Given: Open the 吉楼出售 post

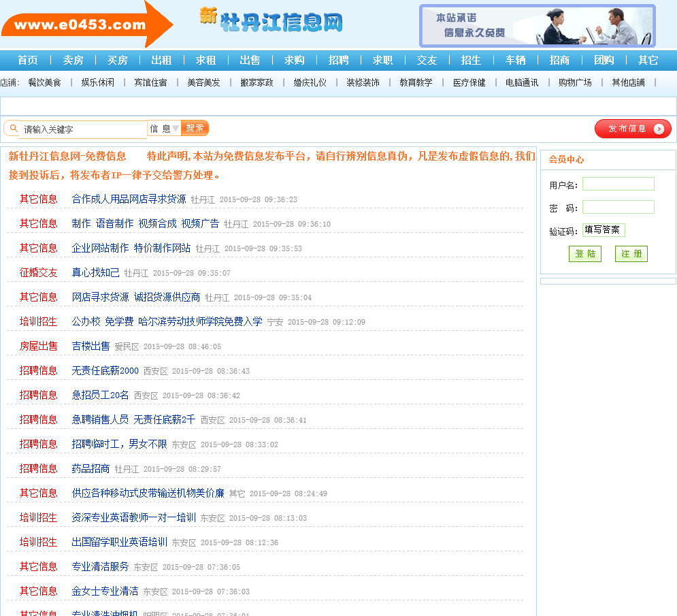Looking at the screenshot, I should coord(90,346).
